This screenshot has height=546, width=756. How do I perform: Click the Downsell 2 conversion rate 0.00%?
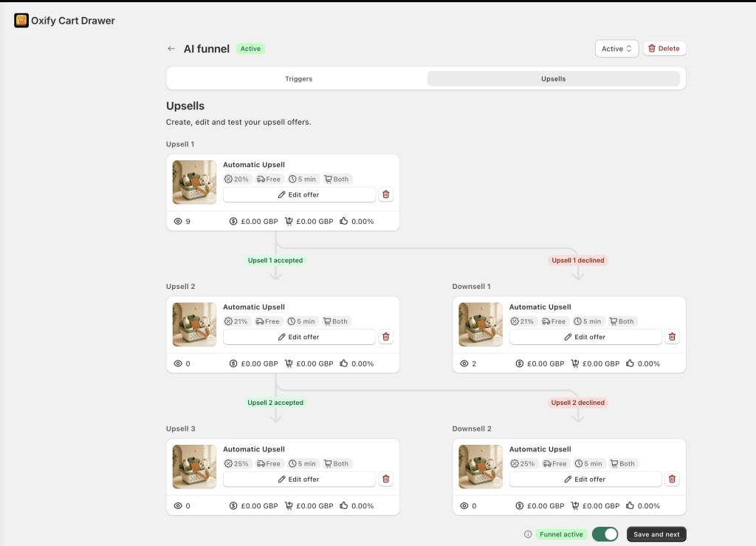tap(648, 506)
